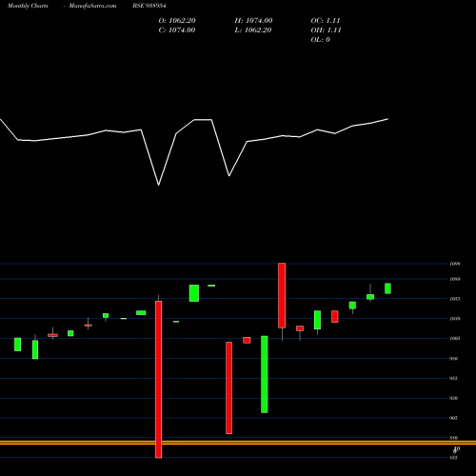The image size is (476, 476).
Task: Select the tallest red candlestick reaching the bottom
Action: [x=158, y=379]
